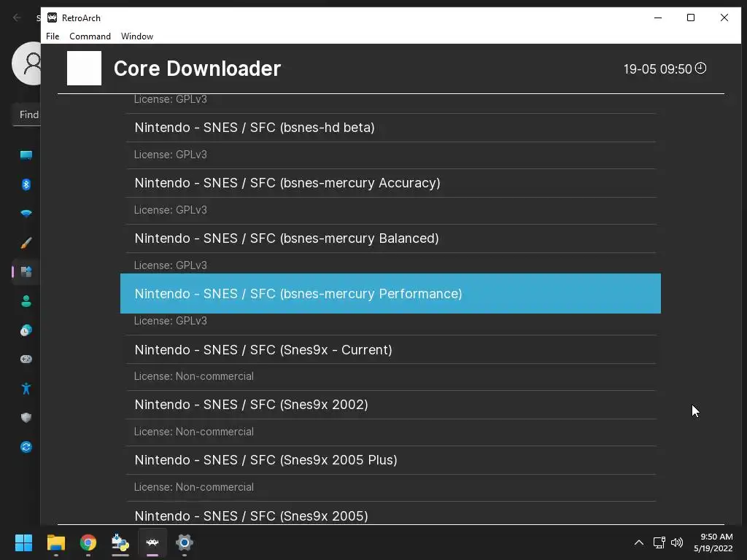Click the Settings back arrow

[x=18, y=17]
